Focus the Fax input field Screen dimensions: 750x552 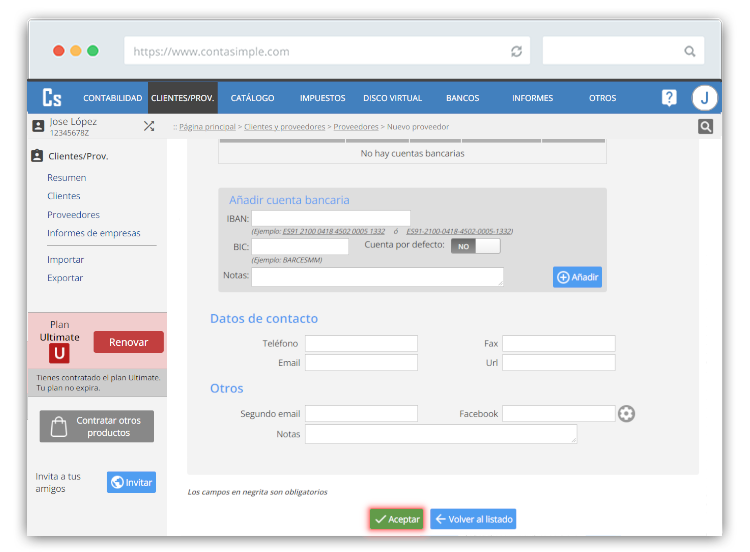pyautogui.click(x=559, y=343)
